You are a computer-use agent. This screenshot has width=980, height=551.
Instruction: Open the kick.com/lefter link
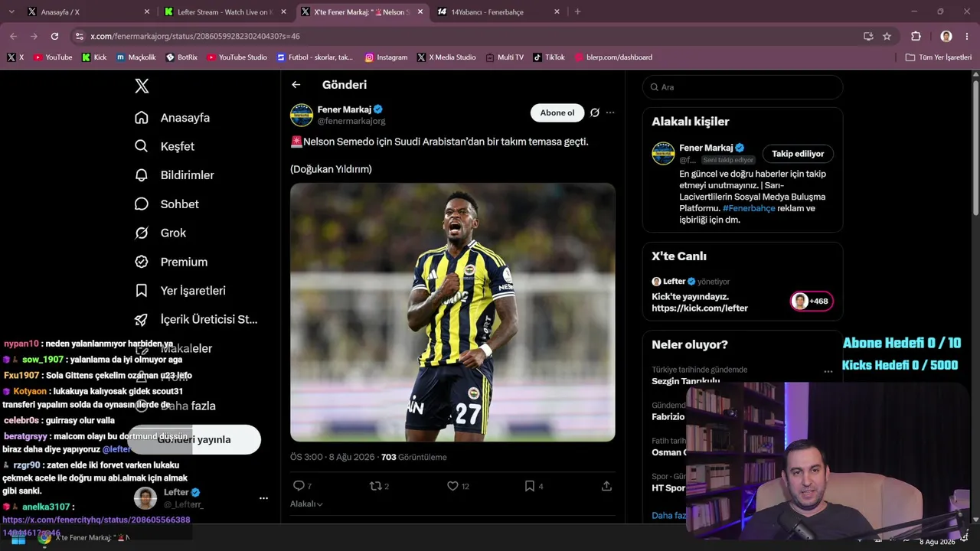click(700, 308)
